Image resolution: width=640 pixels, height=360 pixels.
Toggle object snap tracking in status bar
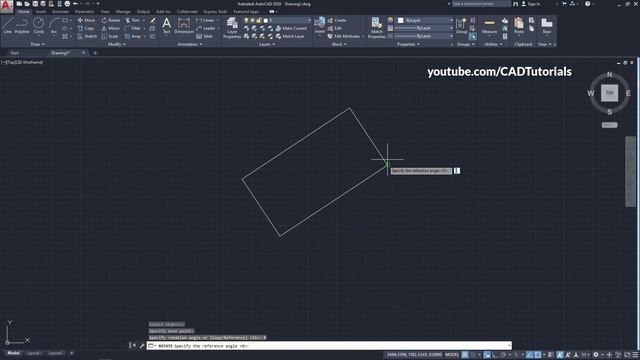[x=529, y=355]
